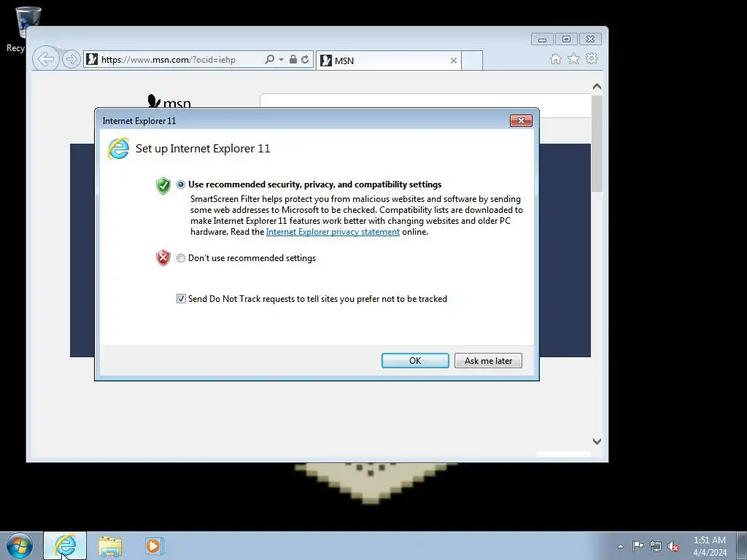Open the Windows Start menu
The height and width of the screenshot is (560, 747).
[x=20, y=545]
